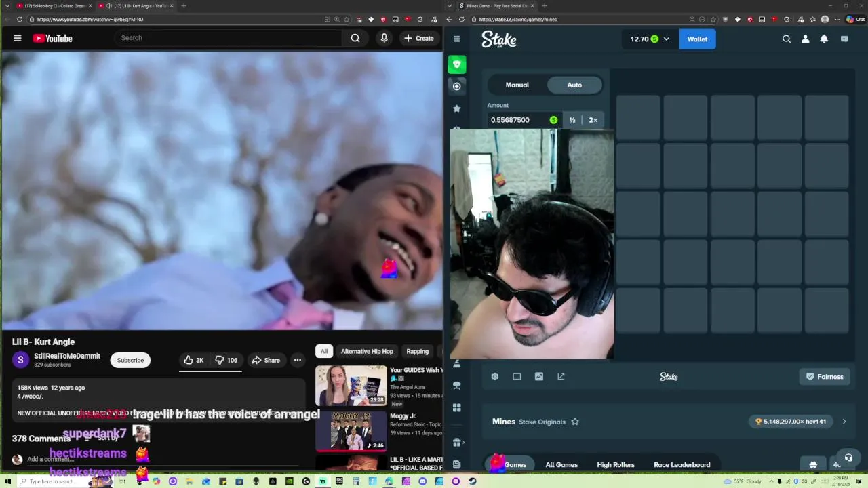The width and height of the screenshot is (868, 488).
Task: Switch Mines to Manual mode
Action: click(x=517, y=85)
